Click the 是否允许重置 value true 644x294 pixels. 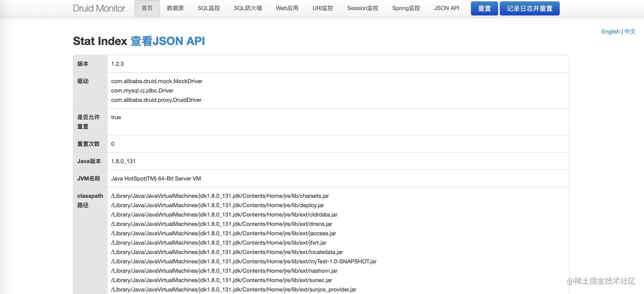[x=116, y=117]
